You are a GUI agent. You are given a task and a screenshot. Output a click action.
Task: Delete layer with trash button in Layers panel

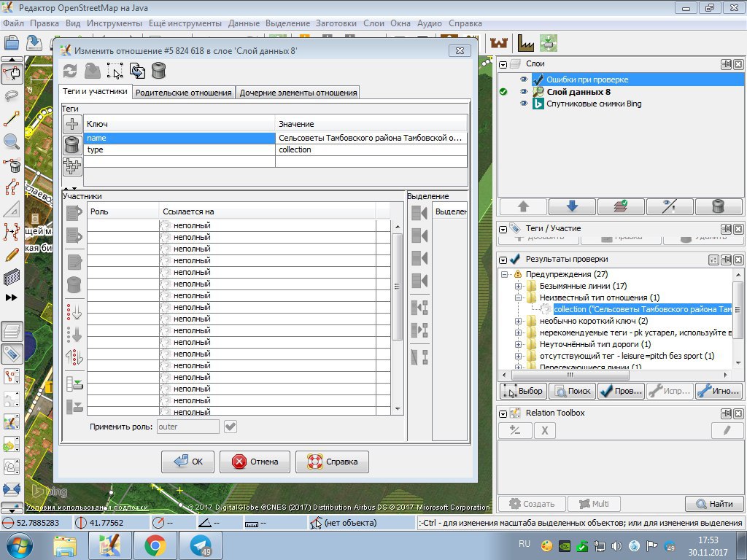[719, 206]
